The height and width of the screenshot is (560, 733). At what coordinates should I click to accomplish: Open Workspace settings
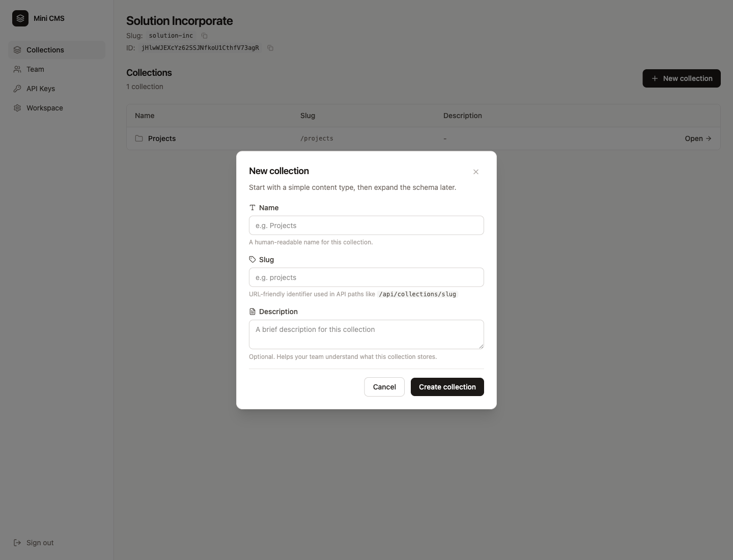click(x=45, y=108)
